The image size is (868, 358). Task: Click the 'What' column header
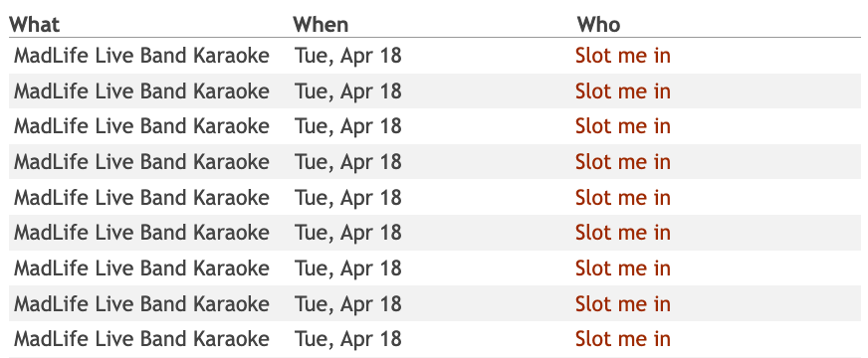34,24
